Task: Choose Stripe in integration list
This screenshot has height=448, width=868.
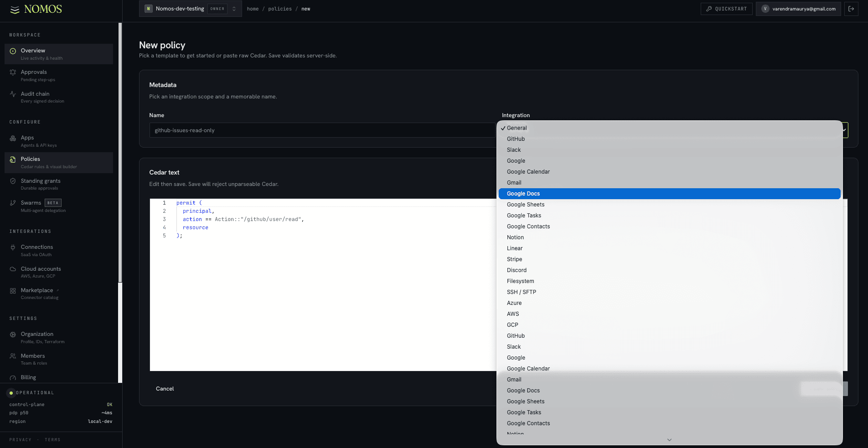Action: (669, 259)
